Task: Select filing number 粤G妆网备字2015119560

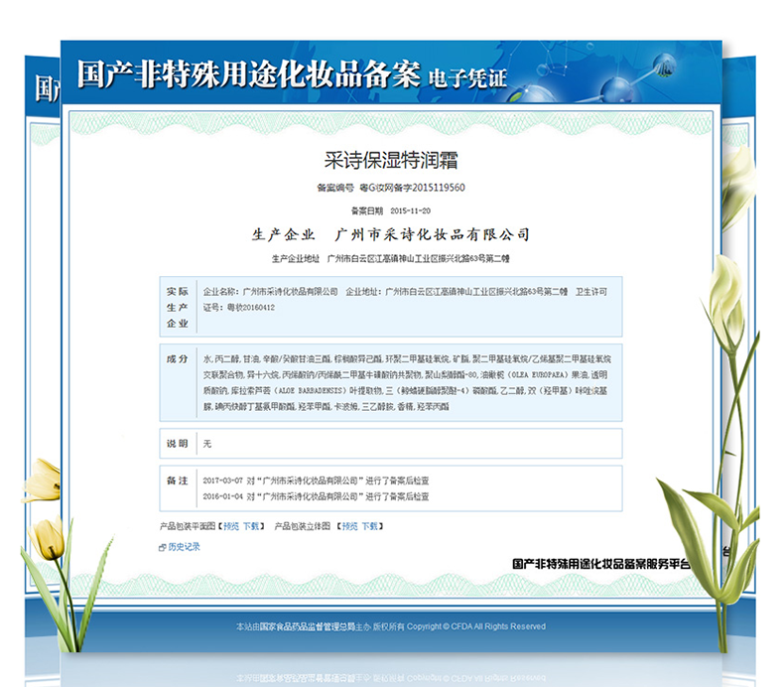Action: pos(412,188)
